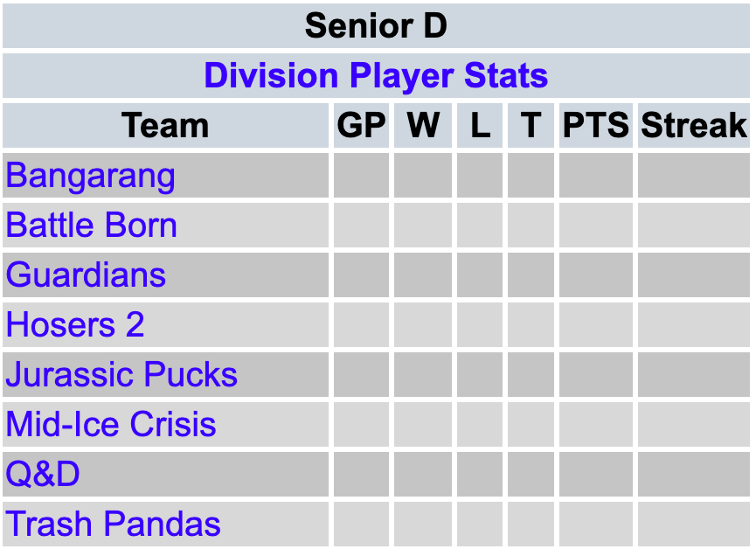Click the Senior D division title

(376, 26)
